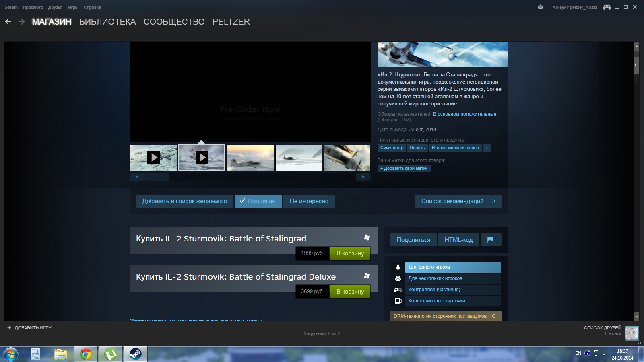
Task: Toggle Добавить в список желаемого
Action: [x=184, y=201]
